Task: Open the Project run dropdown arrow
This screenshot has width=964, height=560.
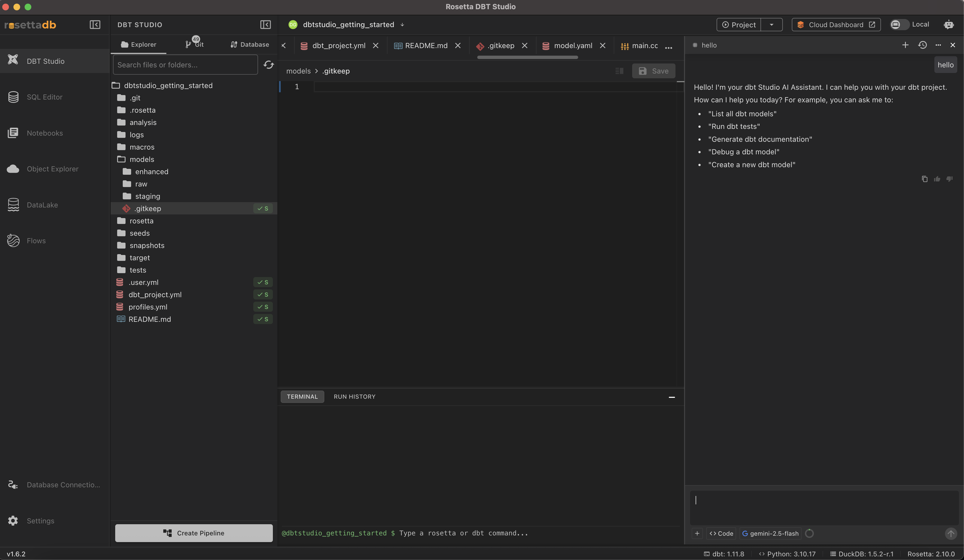Action: [x=772, y=25]
